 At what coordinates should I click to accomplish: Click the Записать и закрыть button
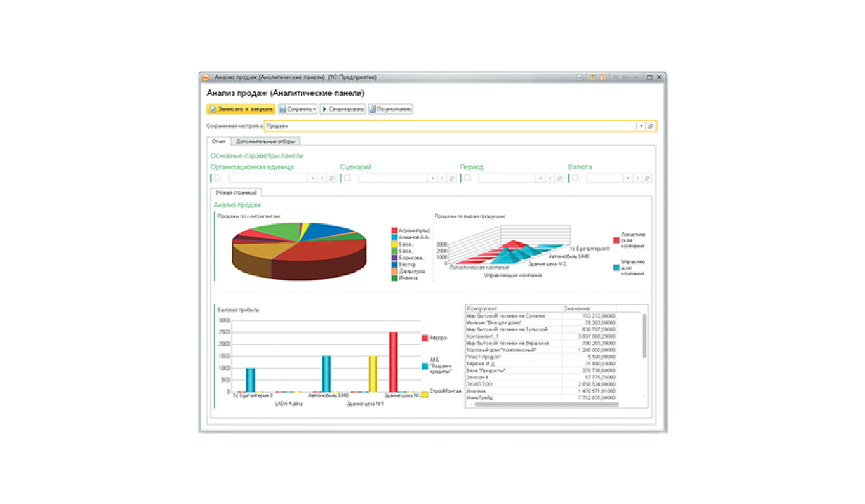[241, 110]
